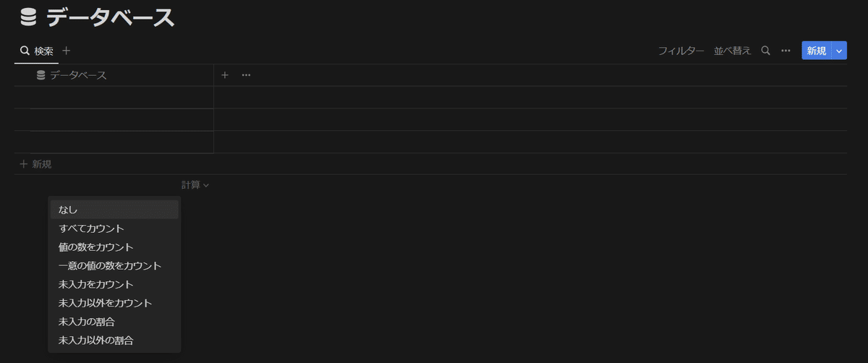The width and height of the screenshot is (868, 363).
Task: Select 未入力以外の割合 menu entry
Action: point(95,340)
